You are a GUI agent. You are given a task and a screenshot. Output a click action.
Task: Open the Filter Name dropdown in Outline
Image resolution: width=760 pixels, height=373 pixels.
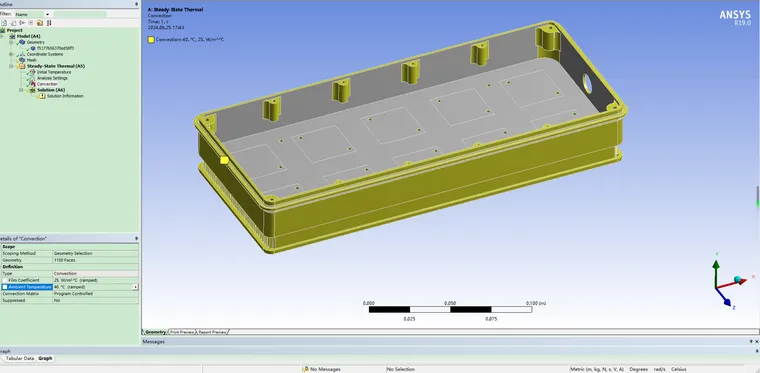pyautogui.click(x=47, y=15)
